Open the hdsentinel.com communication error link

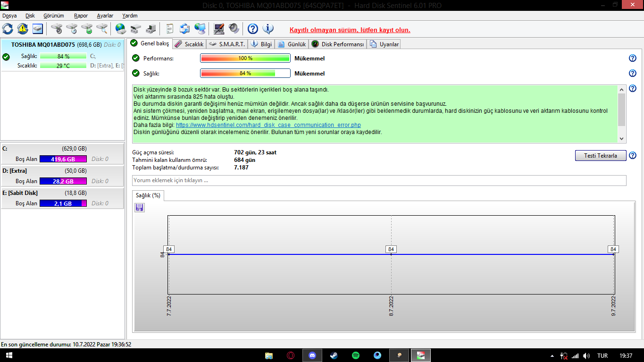click(268, 125)
